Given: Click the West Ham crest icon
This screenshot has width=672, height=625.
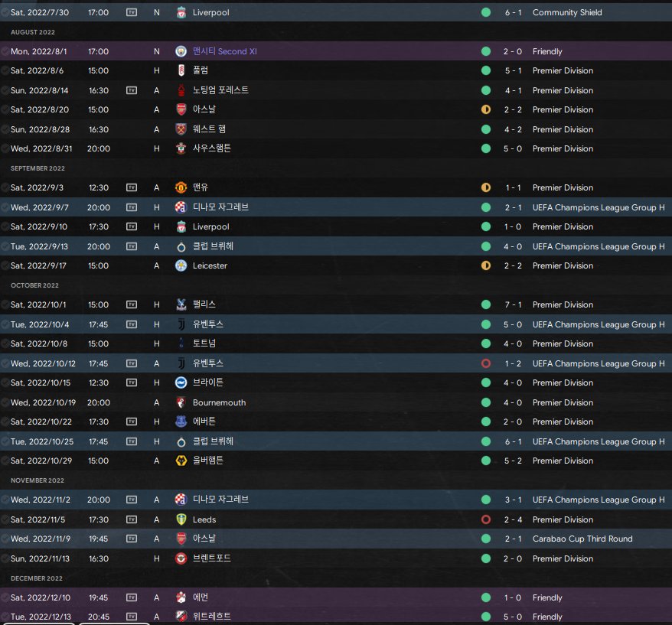Looking at the screenshot, I should 181,129.
